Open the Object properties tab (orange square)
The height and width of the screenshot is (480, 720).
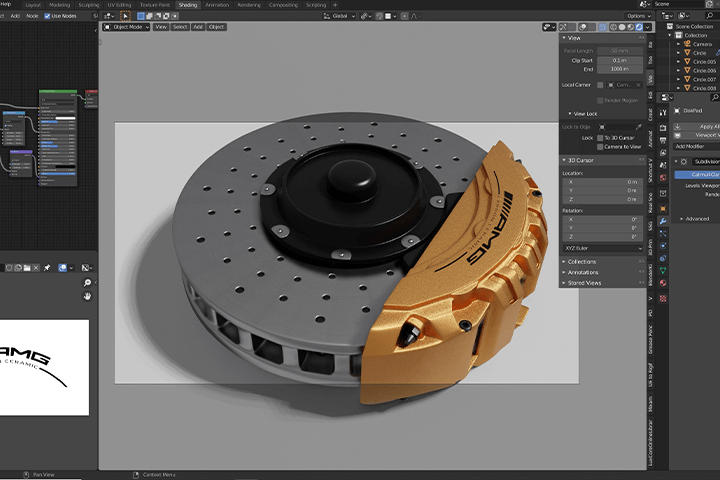[663, 209]
